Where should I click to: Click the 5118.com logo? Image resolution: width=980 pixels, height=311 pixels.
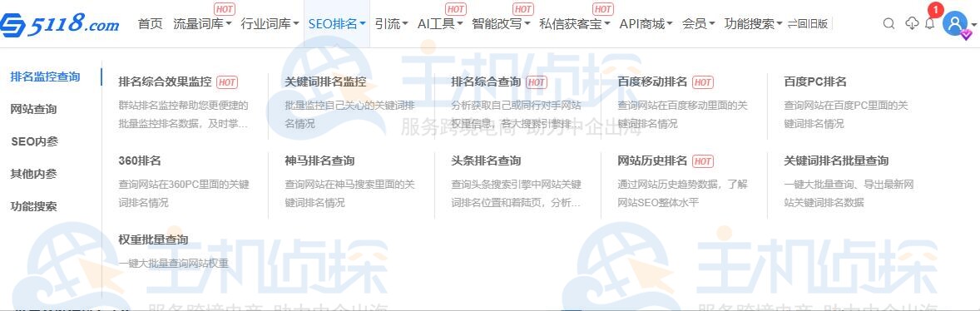[60, 25]
